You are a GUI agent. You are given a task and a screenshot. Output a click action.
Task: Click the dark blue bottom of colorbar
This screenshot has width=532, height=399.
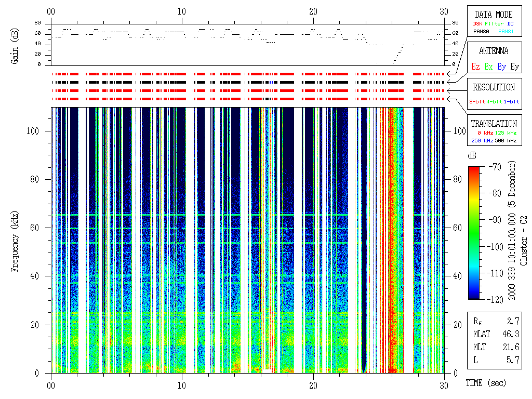474,296
